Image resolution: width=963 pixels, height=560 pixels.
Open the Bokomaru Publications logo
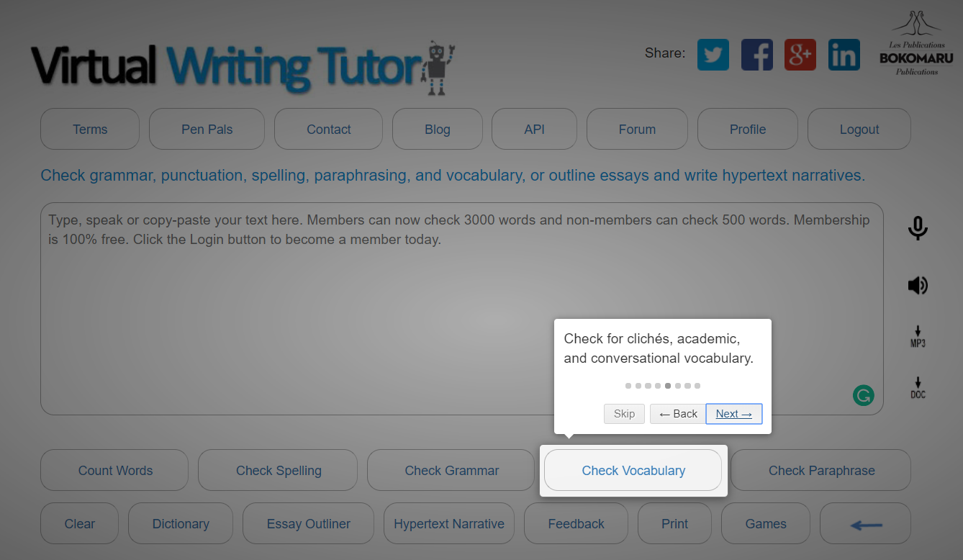point(916,43)
